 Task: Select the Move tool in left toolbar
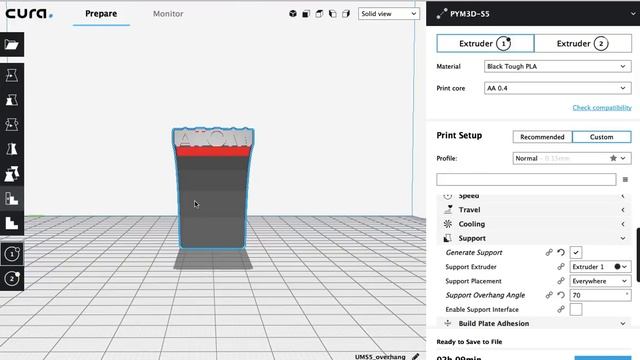12,75
